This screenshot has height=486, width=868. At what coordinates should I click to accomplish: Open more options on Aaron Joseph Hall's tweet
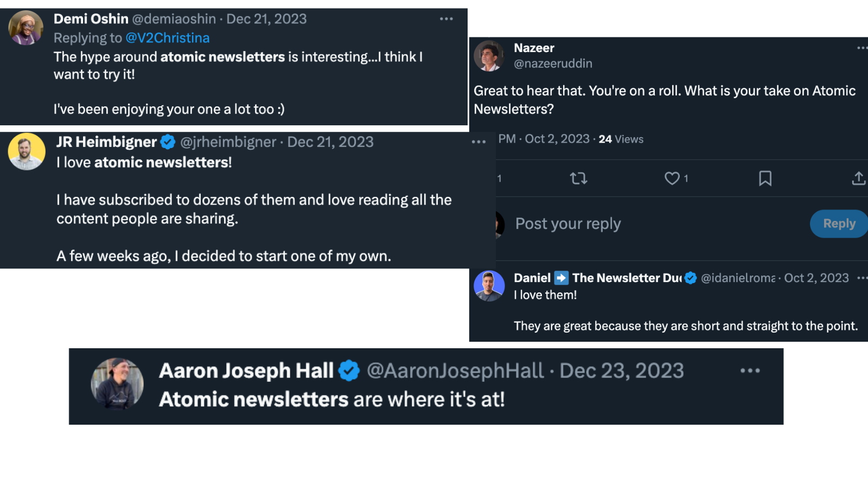pyautogui.click(x=750, y=371)
